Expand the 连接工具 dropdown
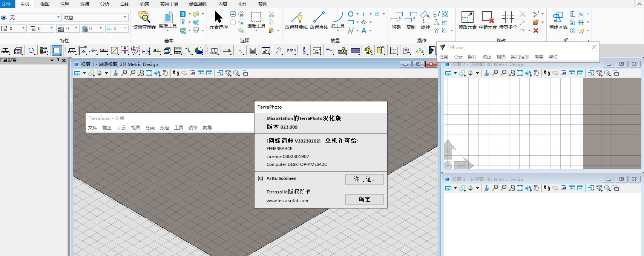 click(168, 30)
